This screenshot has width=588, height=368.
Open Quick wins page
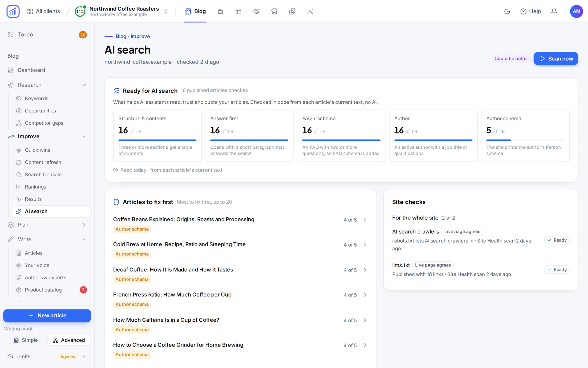point(51,150)
